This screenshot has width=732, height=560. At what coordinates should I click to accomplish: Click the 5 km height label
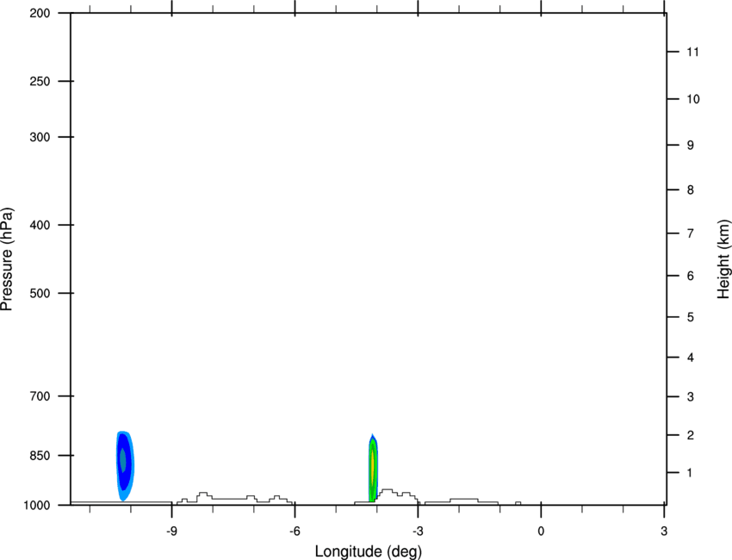(690, 317)
